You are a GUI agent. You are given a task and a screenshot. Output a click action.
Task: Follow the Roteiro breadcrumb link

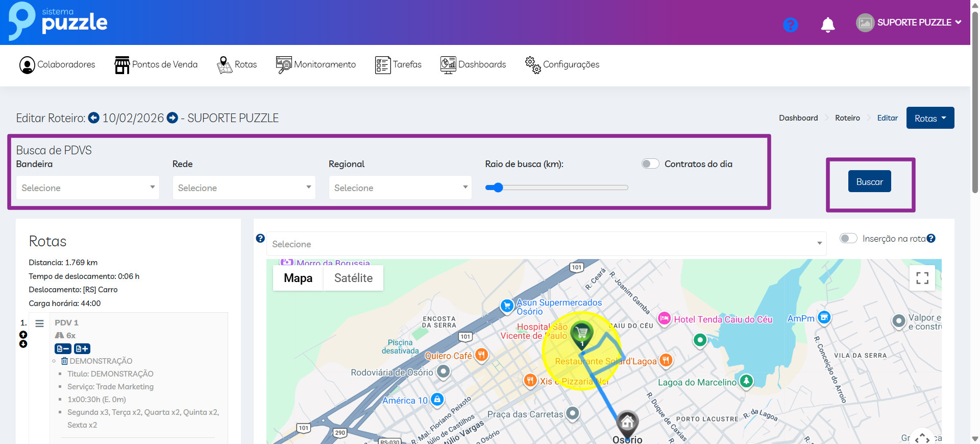point(847,118)
